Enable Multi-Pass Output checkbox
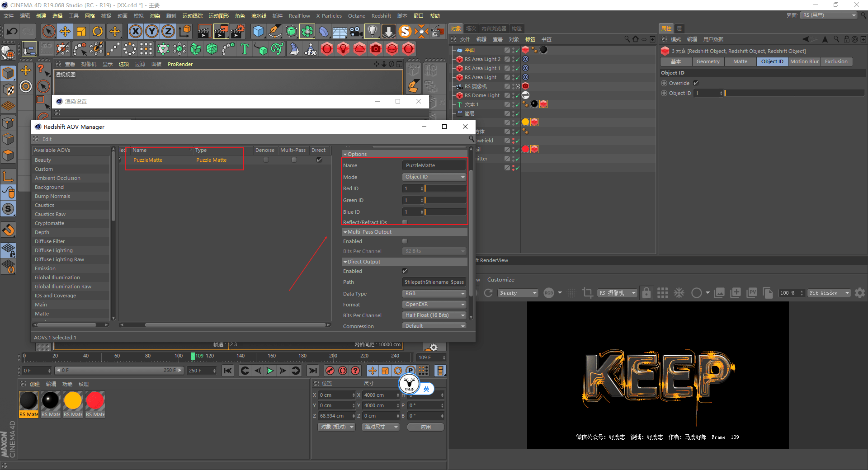Screen dimensions: 868x470 point(405,241)
